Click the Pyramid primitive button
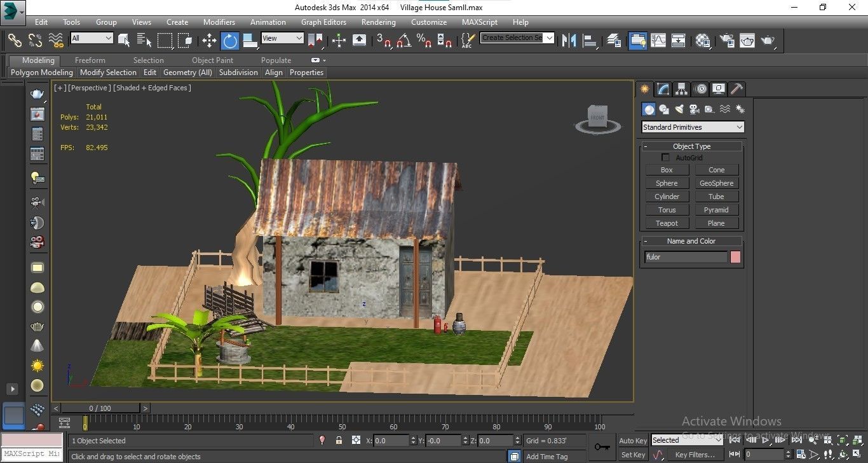 716,210
